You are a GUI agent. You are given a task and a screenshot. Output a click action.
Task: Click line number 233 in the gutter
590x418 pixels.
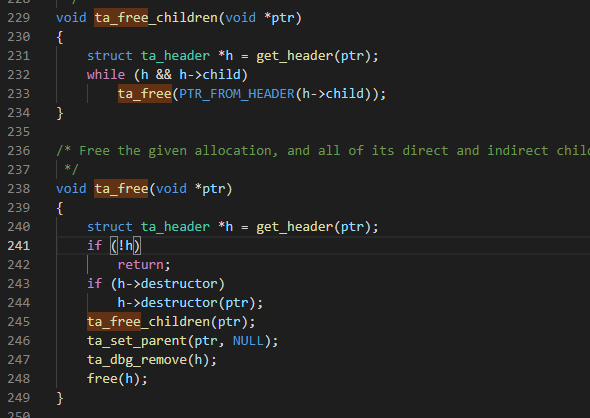pos(18,94)
